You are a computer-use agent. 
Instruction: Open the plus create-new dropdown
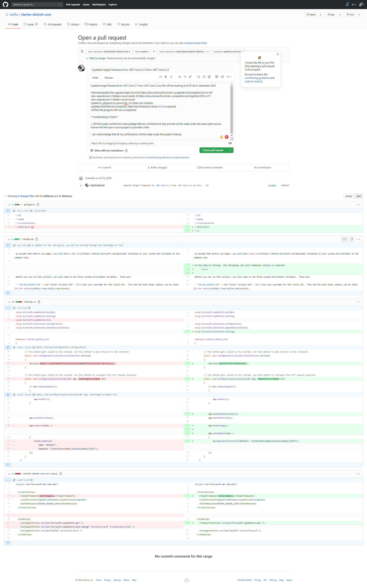[x=354, y=5]
